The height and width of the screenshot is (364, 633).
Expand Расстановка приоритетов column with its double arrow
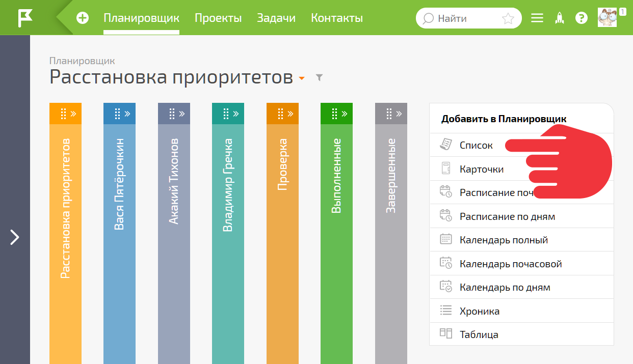(x=73, y=114)
